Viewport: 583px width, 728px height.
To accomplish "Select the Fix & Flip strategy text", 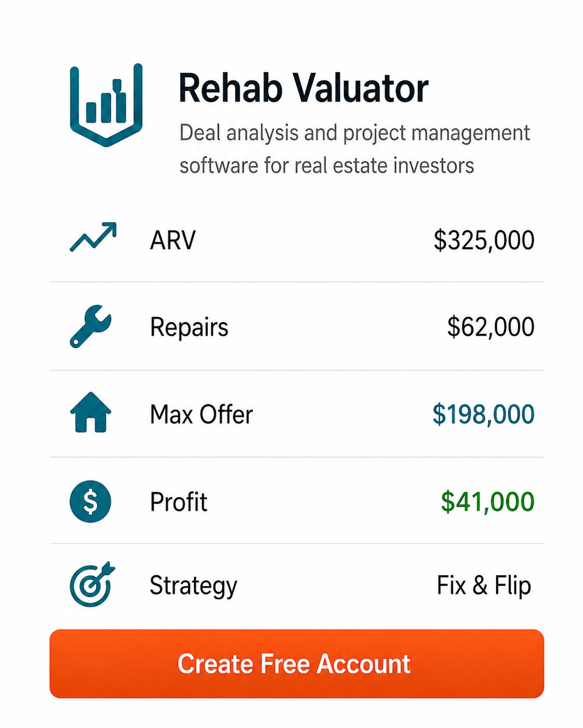I will click(x=483, y=586).
